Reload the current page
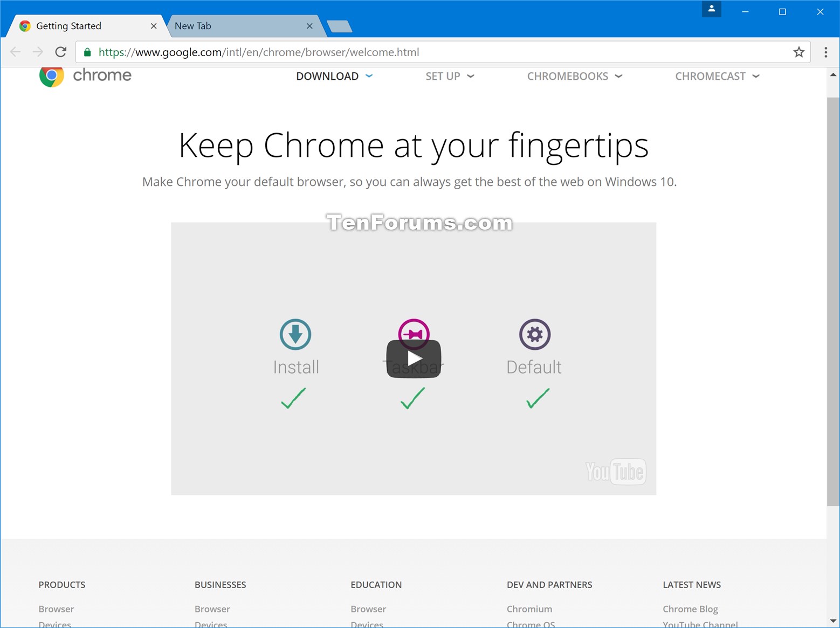This screenshot has height=628, width=840. point(61,52)
